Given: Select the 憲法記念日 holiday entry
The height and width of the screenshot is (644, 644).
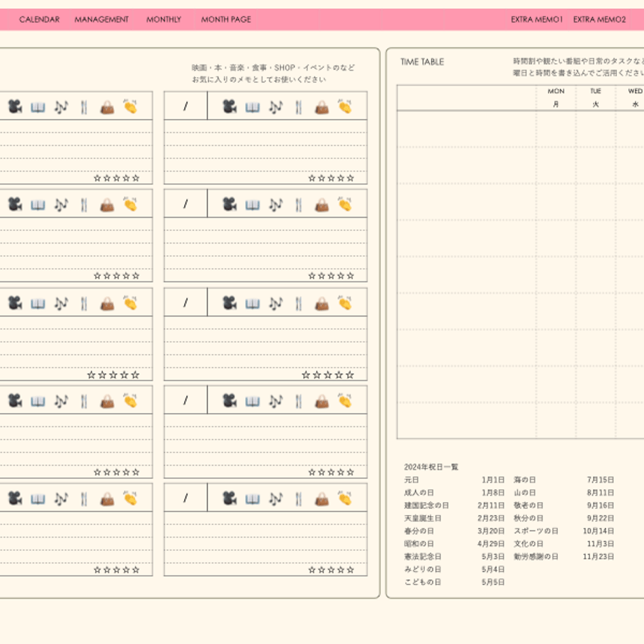Looking at the screenshot, I should (423, 556).
